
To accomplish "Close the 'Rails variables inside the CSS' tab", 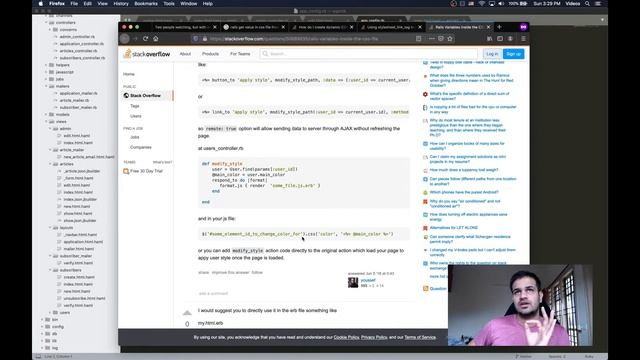I will 488,27.
